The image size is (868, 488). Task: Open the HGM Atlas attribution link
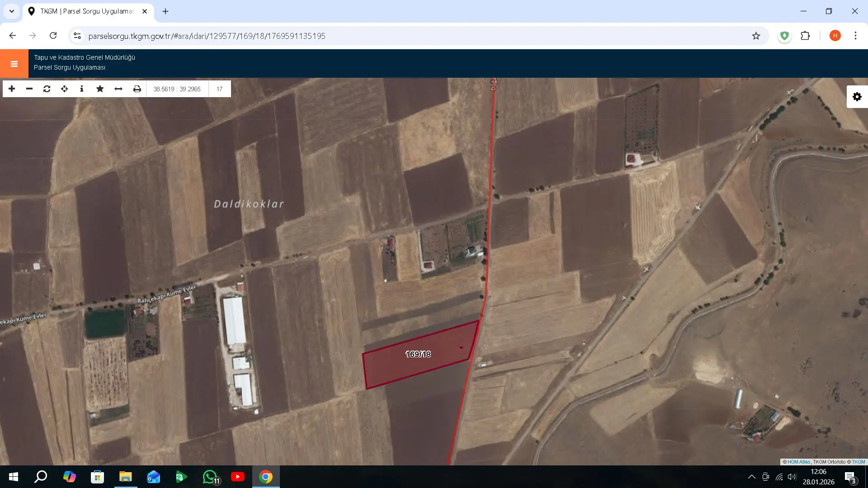pyautogui.click(x=799, y=462)
